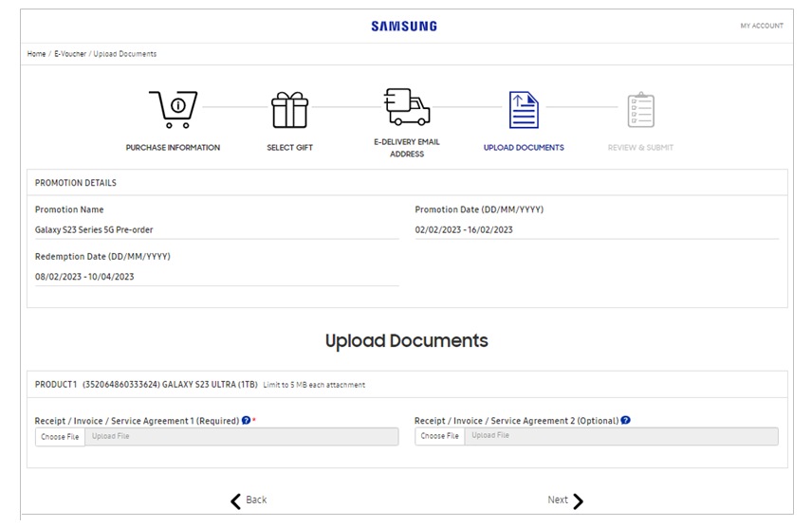Click promotion date 02/02/2023 - 16/02/2023
This screenshot has width=812, height=527.
(x=464, y=229)
